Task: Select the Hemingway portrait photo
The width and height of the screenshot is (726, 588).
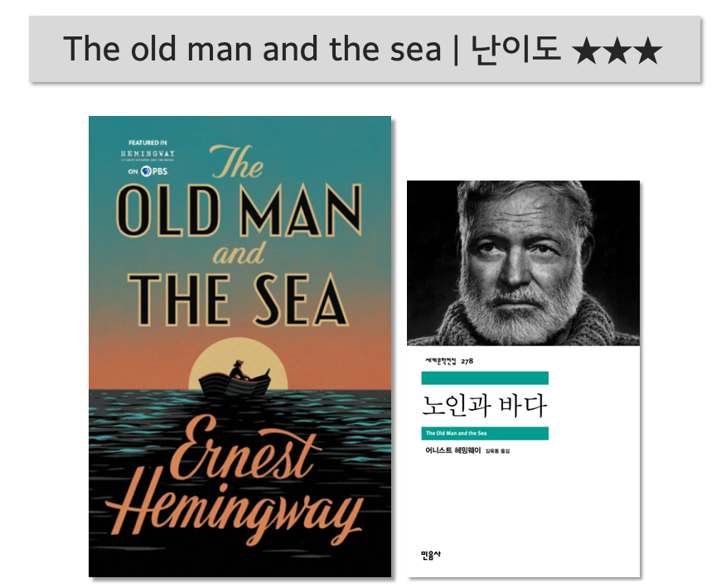Action: click(523, 263)
